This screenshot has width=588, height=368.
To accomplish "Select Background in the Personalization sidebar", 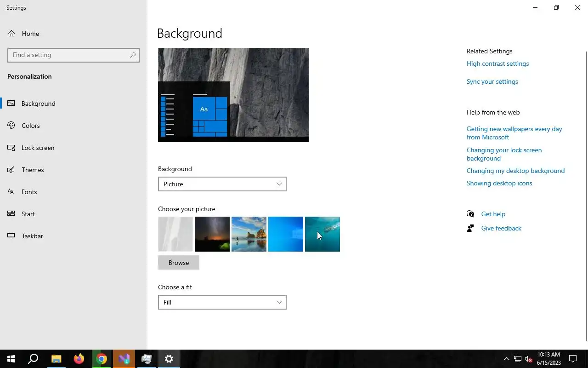I will tap(73, 103).
